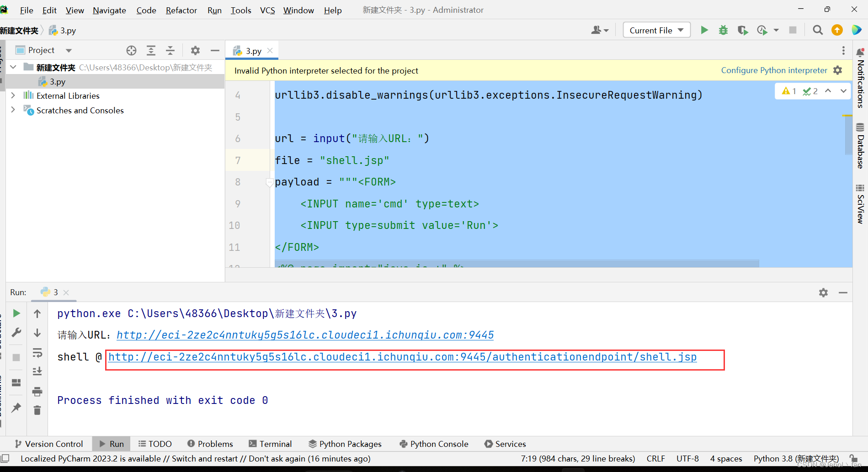The height and width of the screenshot is (472, 868).
Task: Expand the External Libraries node
Action: pos(13,95)
